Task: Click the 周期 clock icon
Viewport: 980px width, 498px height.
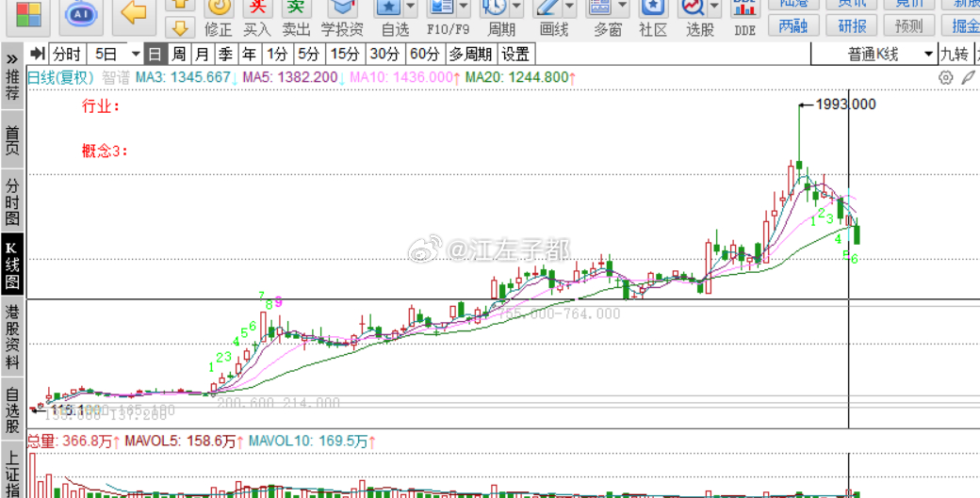Action: [x=495, y=8]
